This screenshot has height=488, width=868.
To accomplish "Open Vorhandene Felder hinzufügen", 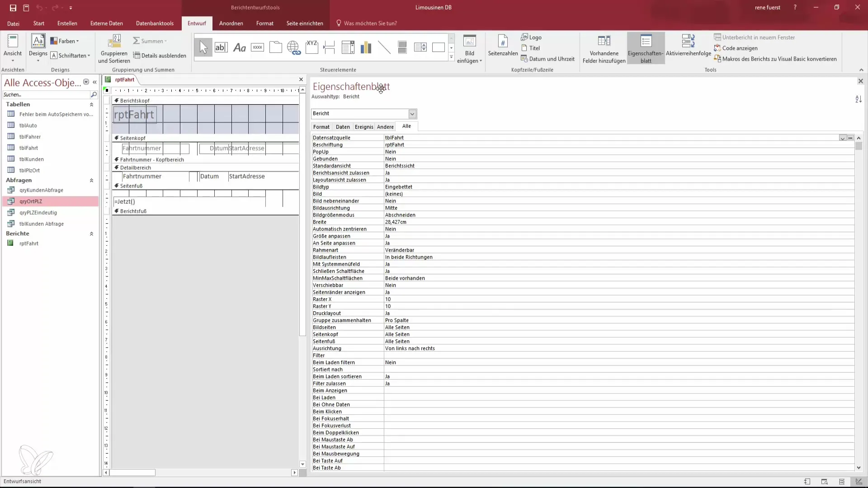I will click(604, 49).
